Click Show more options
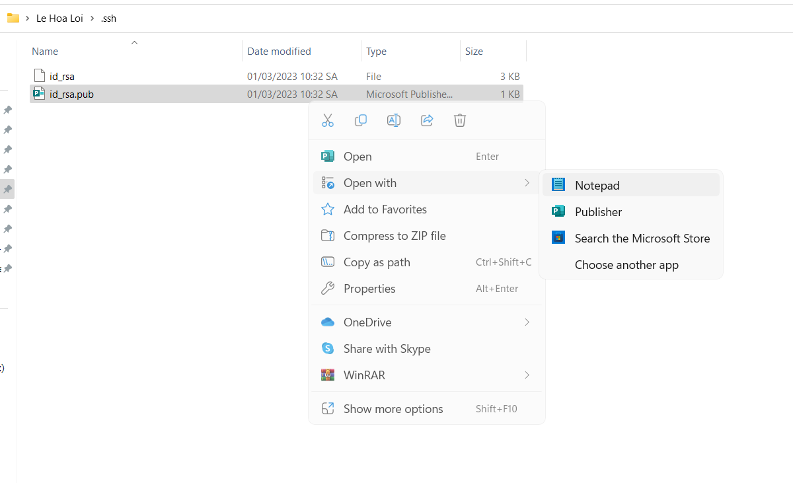The image size is (793, 483). coord(392,408)
